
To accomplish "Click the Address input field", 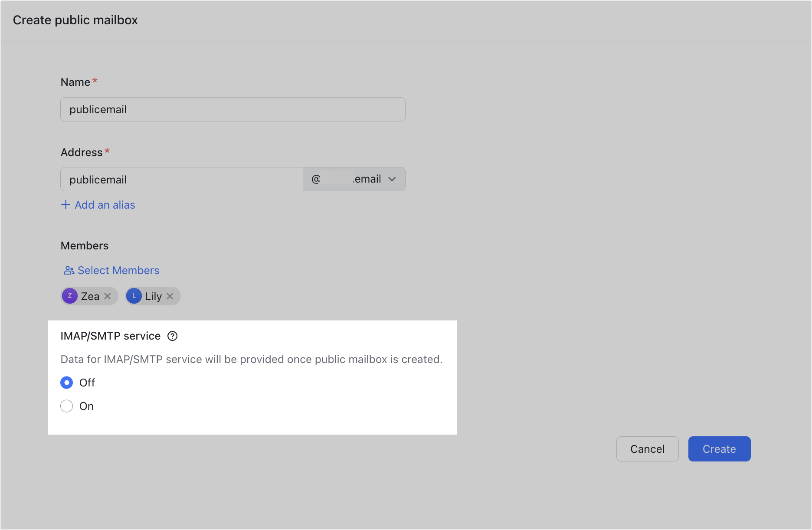I will click(x=181, y=179).
